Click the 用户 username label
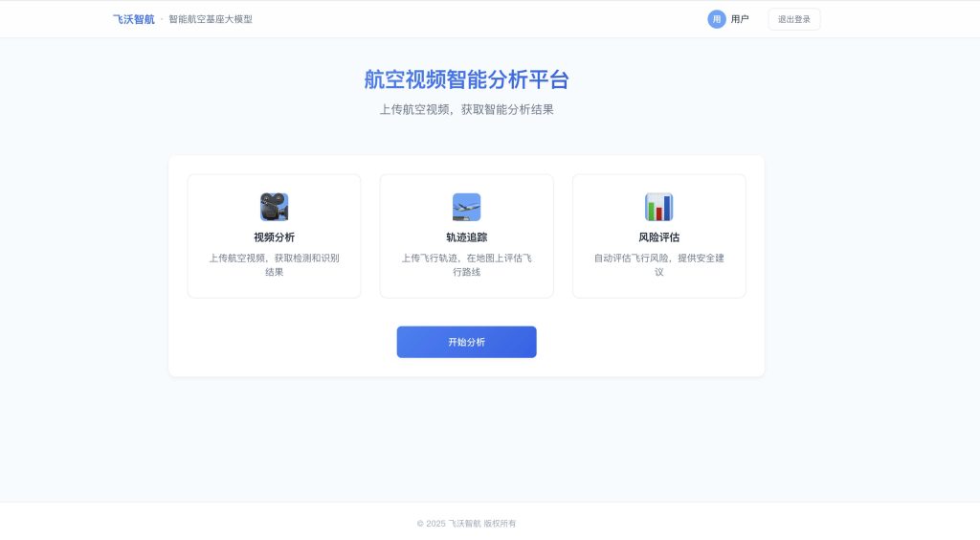980x540 pixels. (x=740, y=19)
